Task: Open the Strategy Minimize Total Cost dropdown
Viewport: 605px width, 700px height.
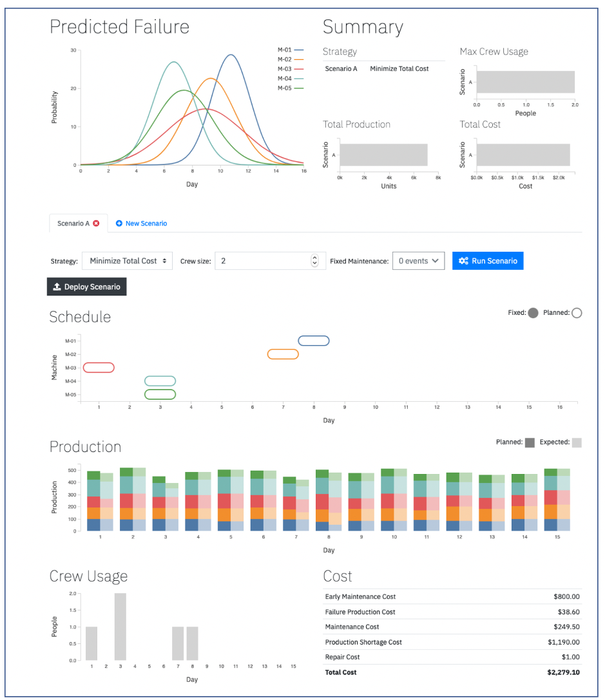Action: (128, 261)
